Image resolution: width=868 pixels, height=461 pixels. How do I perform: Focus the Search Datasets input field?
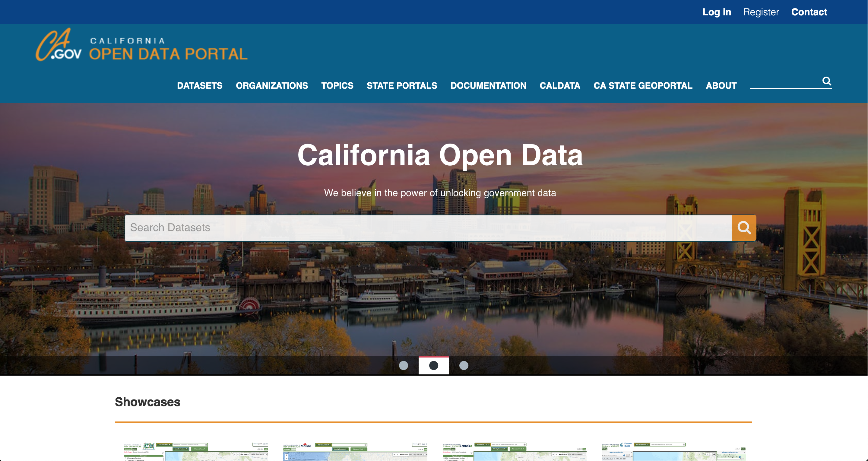428,228
